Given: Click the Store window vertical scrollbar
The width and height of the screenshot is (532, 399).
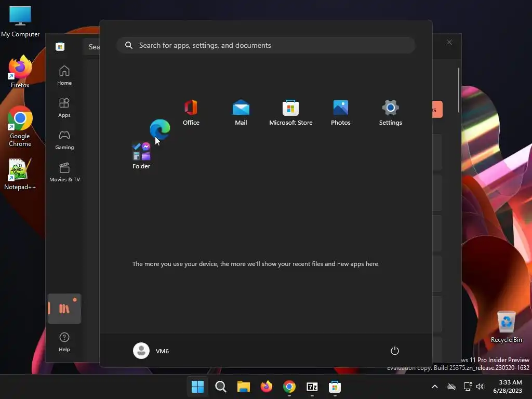Looking at the screenshot, I should (459, 90).
